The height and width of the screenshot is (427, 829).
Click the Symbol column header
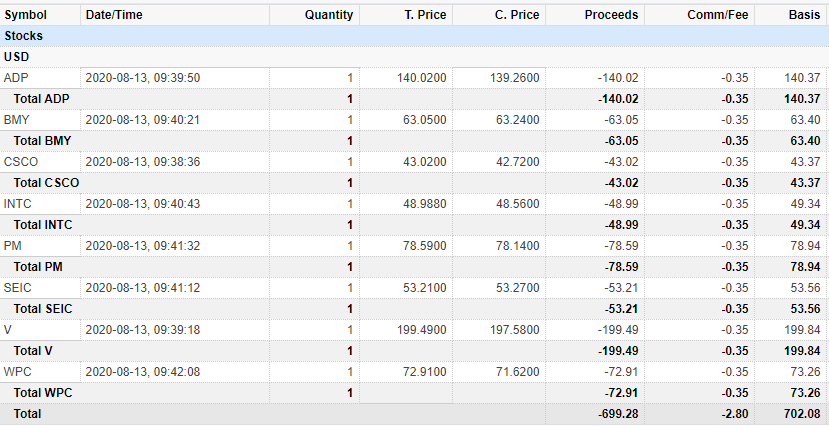pyautogui.click(x=25, y=15)
